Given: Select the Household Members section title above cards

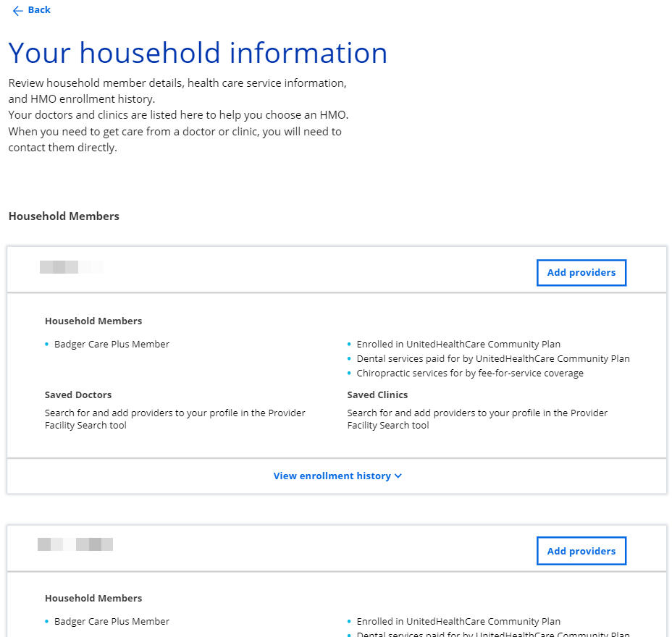Looking at the screenshot, I should pyautogui.click(x=64, y=216).
